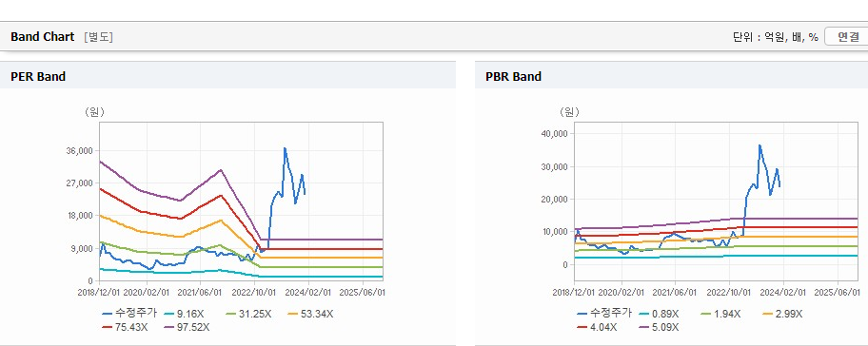Screen dimensions: 868x346
Task: Click 2021/06/01 x-axis label in PER chart
Action: pos(201,293)
